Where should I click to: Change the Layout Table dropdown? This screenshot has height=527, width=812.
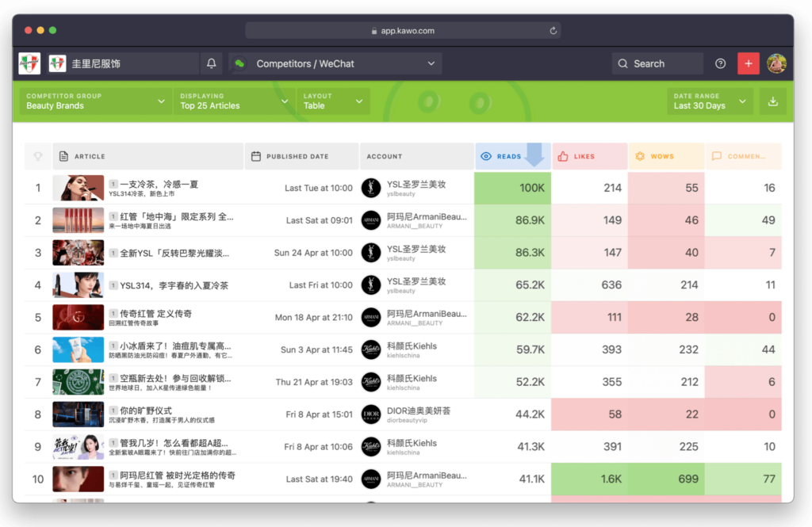(333, 101)
